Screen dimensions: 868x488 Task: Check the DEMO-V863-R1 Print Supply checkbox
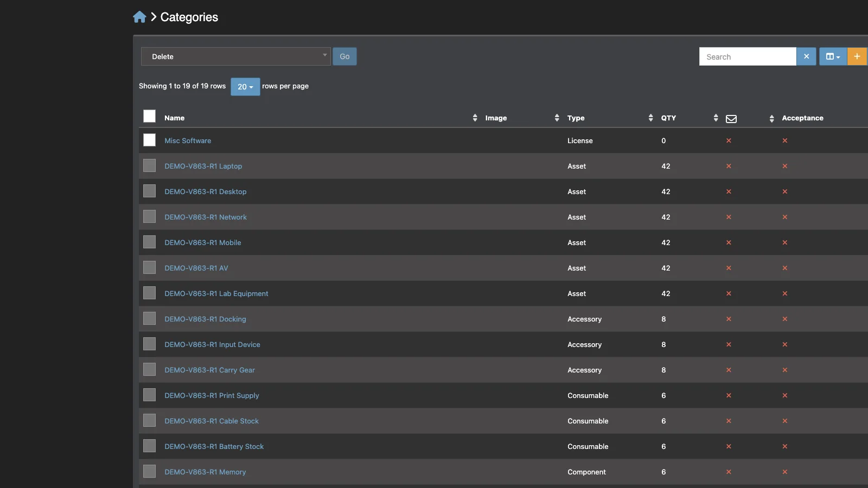coord(149,395)
